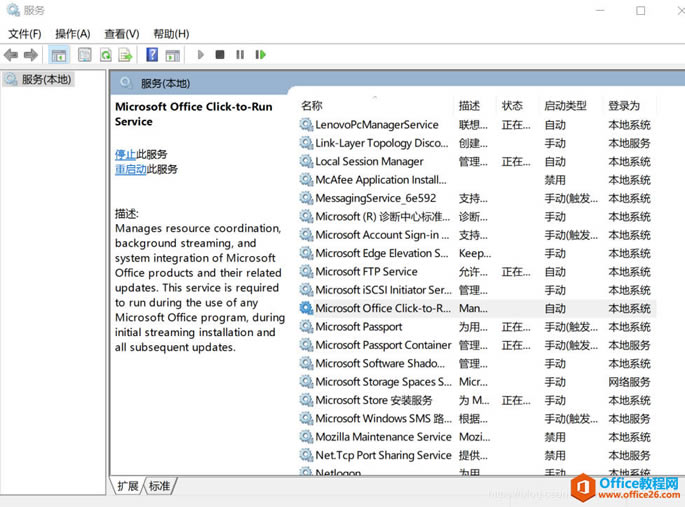Click 自动 startup type of Microsoft FTP Service
The height and width of the screenshot is (507, 685).
point(555,272)
